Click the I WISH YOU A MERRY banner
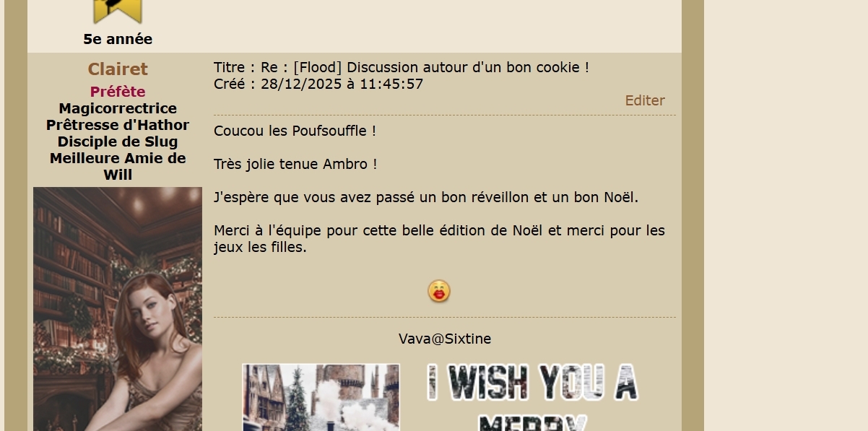The width and height of the screenshot is (868, 431). (x=533, y=397)
